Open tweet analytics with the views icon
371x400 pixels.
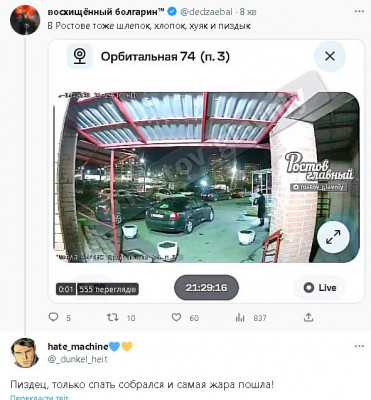tap(240, 318)
